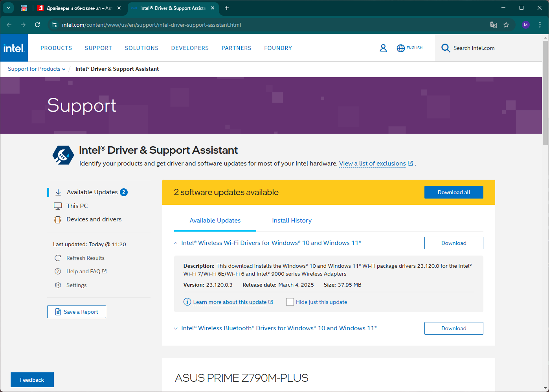Screen dimensions: 549x392
Task: Open the Chrome profile avatar M
Action: coord(526,25)
